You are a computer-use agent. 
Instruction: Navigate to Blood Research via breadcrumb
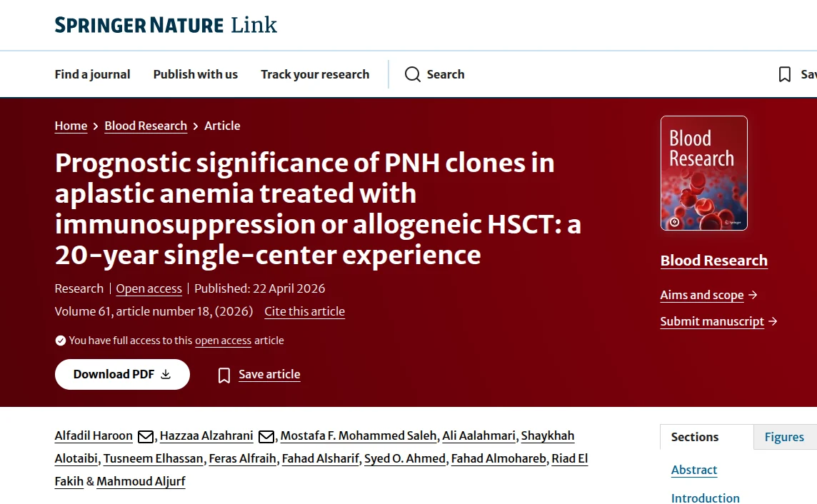point(146,126)
